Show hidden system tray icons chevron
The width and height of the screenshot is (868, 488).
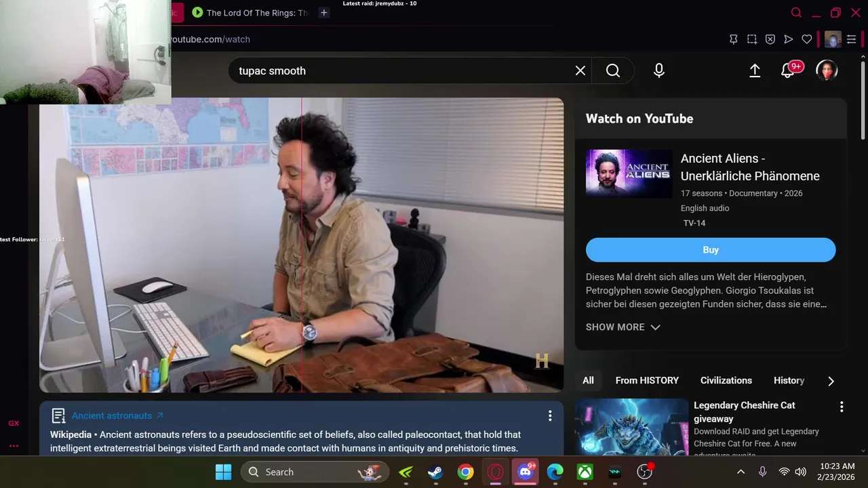[x=741, y=472]
